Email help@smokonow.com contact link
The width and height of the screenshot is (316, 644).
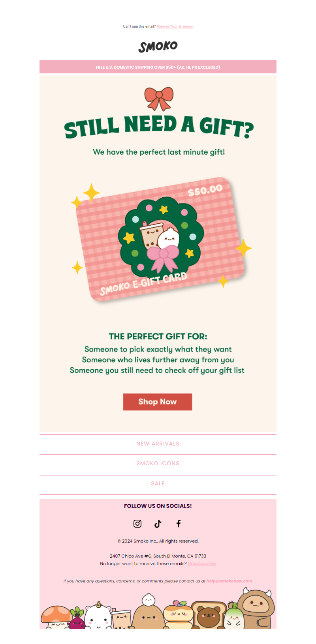pyautogui.click(x=229, y=581)
